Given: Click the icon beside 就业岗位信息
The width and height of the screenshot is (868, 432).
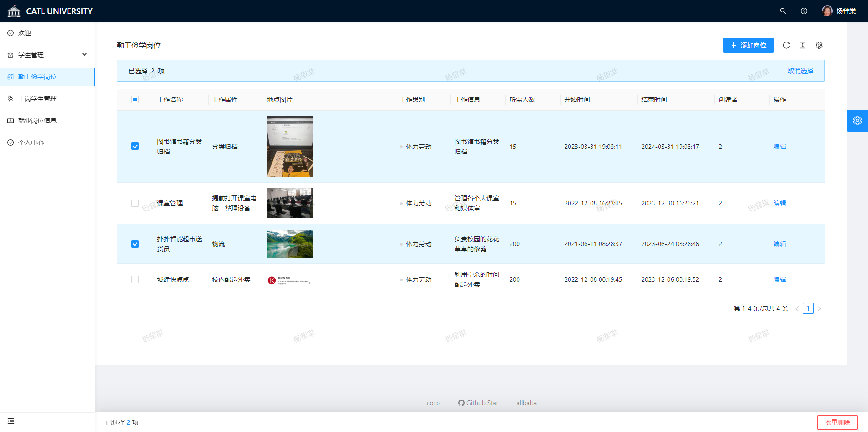Looking at the screenshot, I should pyautogui.click(x=10, y=121).
